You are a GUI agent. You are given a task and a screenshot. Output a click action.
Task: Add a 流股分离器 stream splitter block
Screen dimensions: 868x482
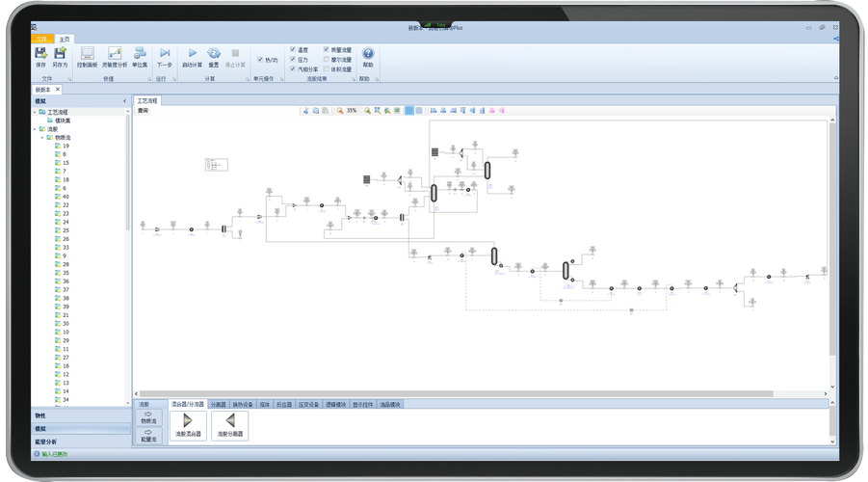point(229,425)
